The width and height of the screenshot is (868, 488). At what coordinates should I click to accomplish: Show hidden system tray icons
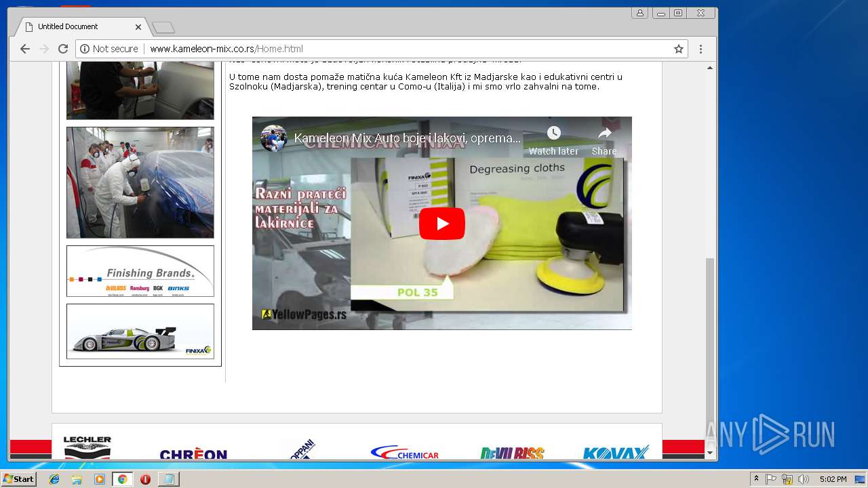click(756, 479)
